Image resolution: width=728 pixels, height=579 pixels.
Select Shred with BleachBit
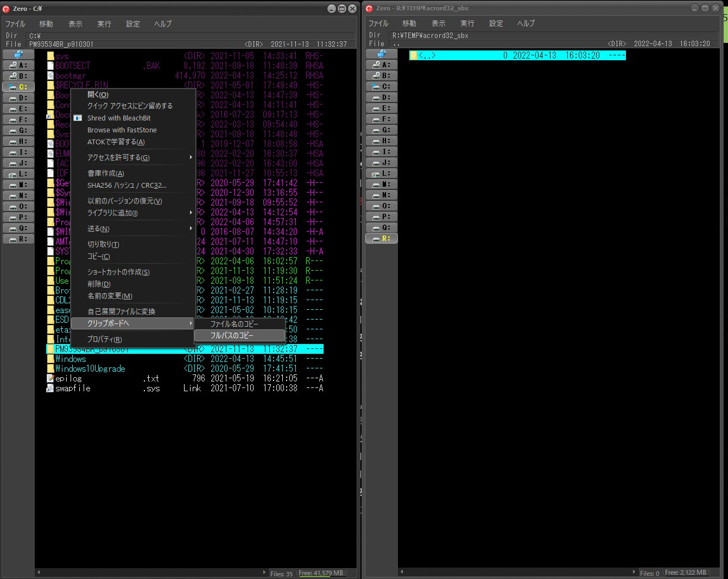(x=119, y=118)
